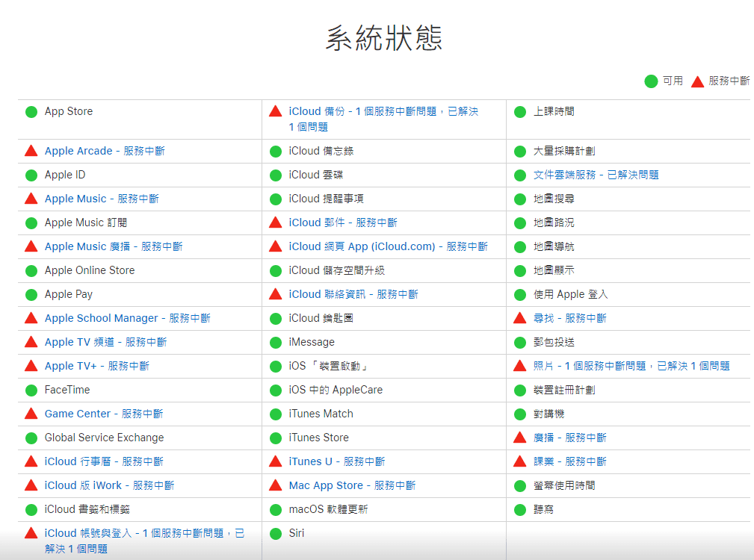
Task: Open Mac App Store outage details
Action: pos(352,485)
